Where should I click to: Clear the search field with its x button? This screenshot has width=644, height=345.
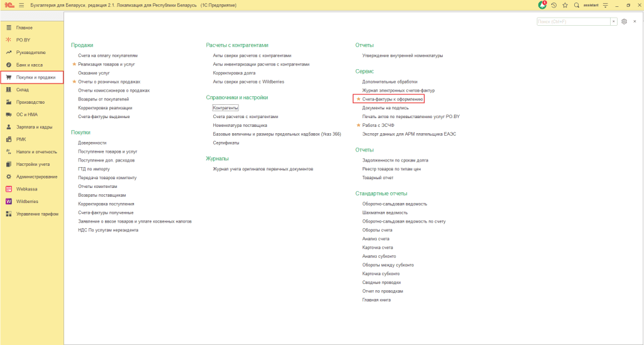(x=614, y=21)
